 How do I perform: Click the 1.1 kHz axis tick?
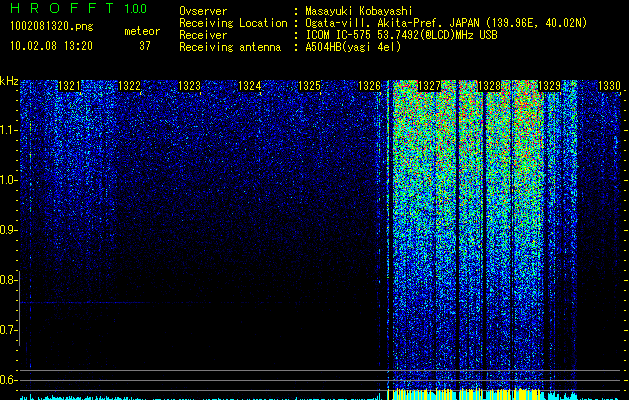8,130
